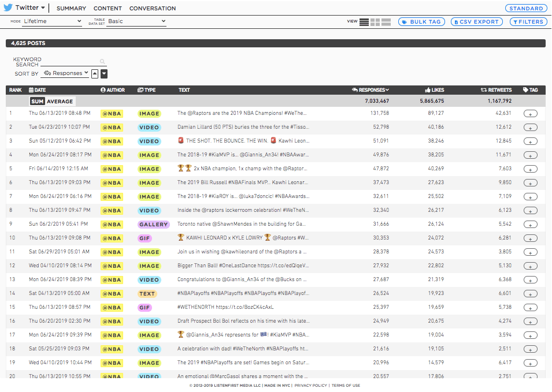Add tag to ShawnMendes gallery post

[x=531, y=225]
